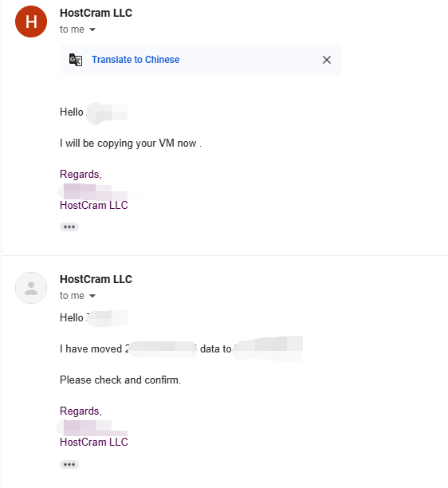
Task: Click second email's HostCram LLC sender name
Action: (96, 279)
